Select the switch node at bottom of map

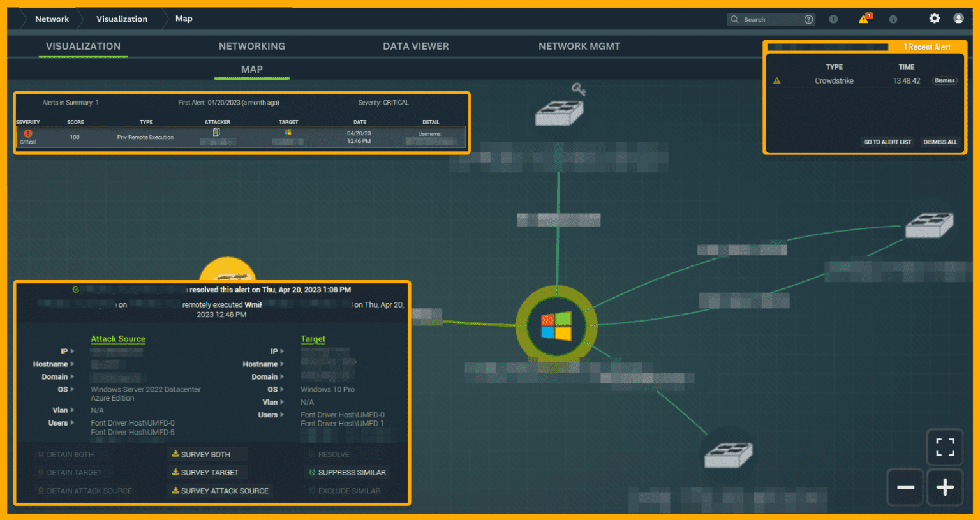pyautogui.click(x=728, y=454)
